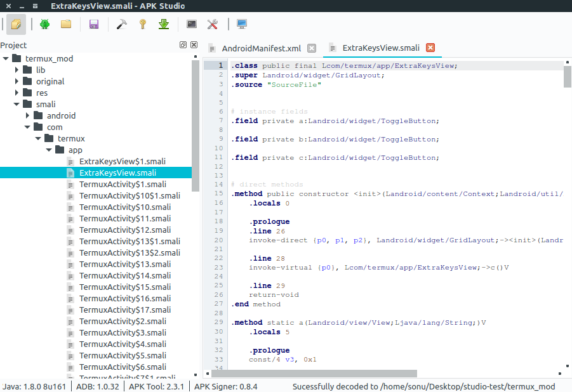Image resolution: width=572 pixels, height=392 pixels.
Task: Open TermuxActivity$16.smali
Action: point(125,298)
